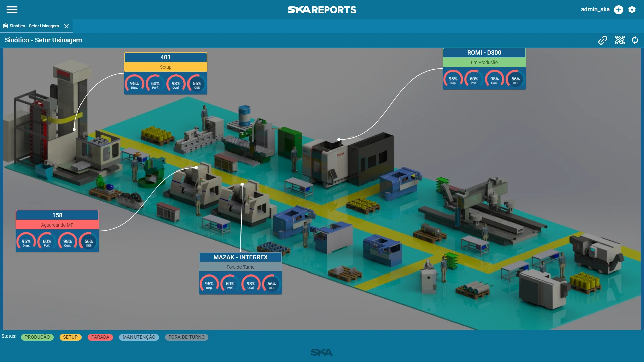Open machine 401 card header
The width and height of the screenshot is (644, 362).
click(165, 57)
